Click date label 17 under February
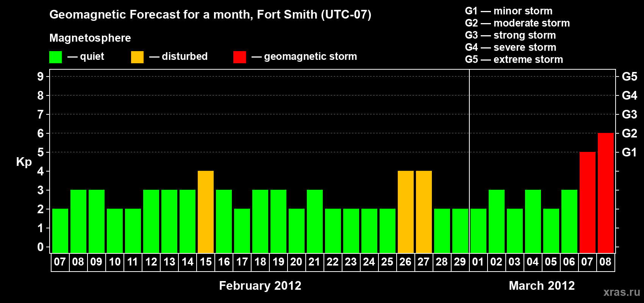The height and width of the screenshot is (303, 644). (242, 262)
